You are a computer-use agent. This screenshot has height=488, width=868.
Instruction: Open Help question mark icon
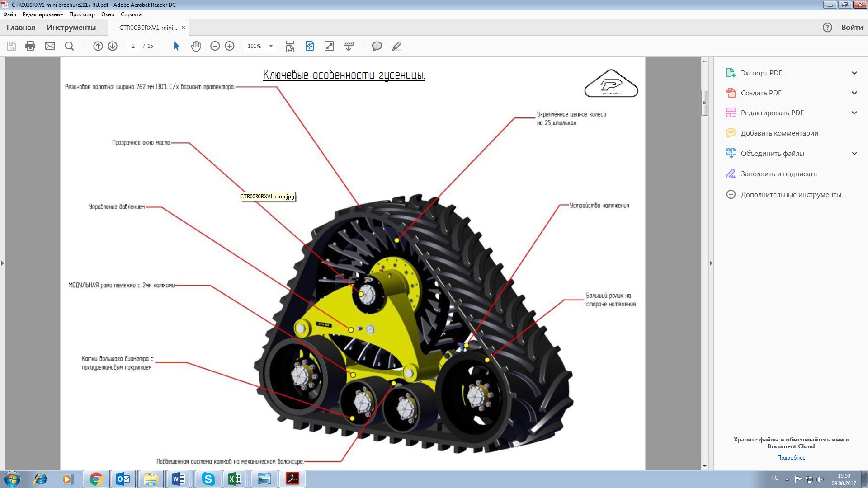[x=827, y=28]
